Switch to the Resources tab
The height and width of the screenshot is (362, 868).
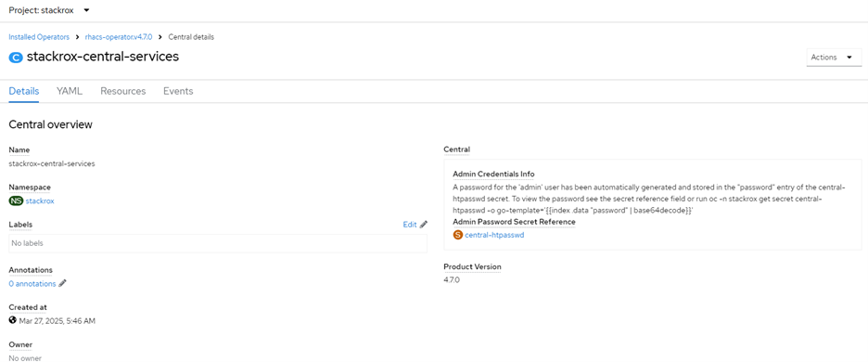pos(123,92)
